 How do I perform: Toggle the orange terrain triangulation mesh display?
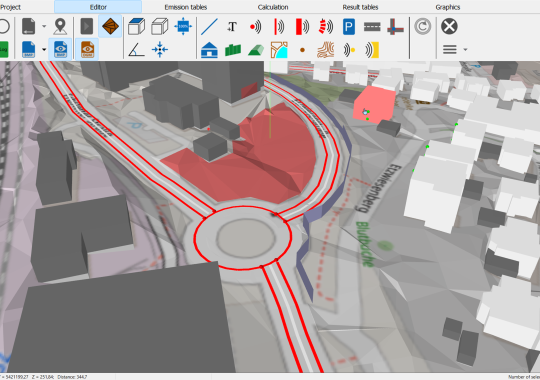[110, 26]
